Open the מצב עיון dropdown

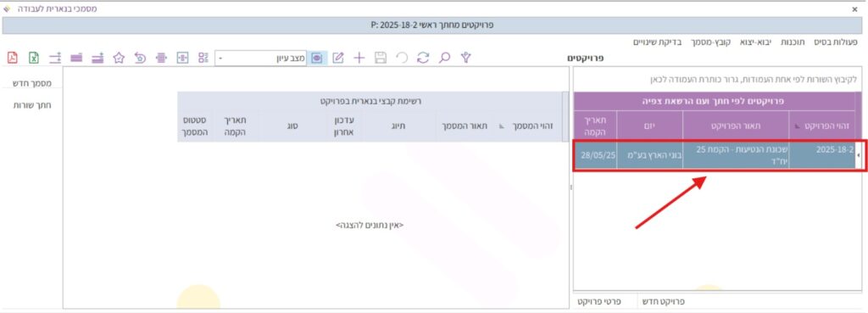coord(261,58)
